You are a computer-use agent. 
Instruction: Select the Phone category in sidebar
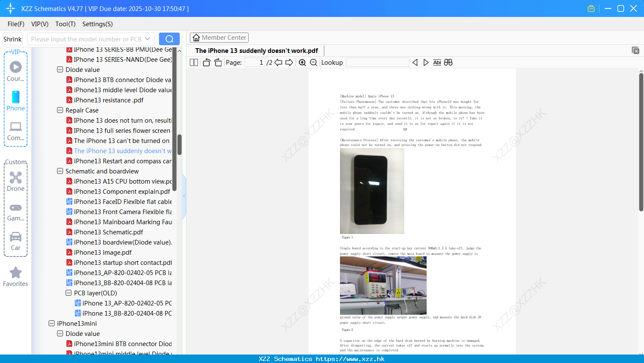tap(16, 101)
